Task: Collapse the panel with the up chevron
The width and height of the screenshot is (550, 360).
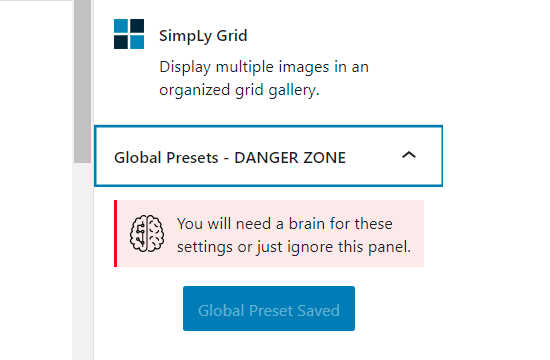Action: pos(409,155)
